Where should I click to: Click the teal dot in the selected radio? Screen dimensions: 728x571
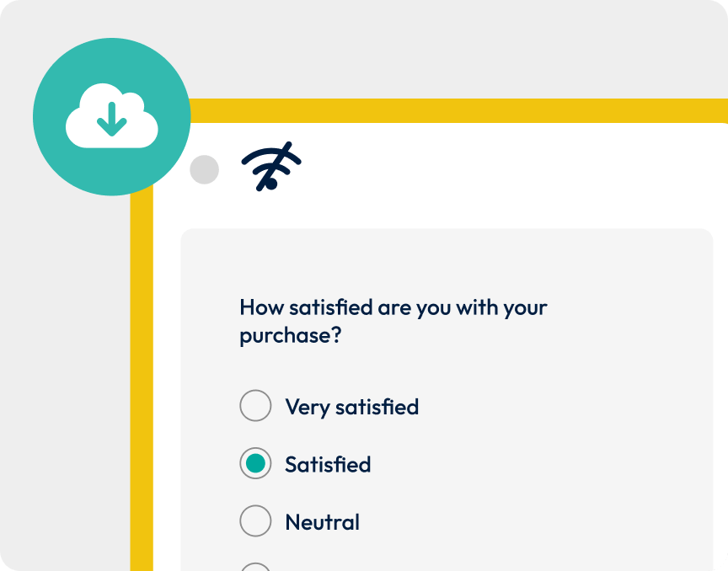pyautogui.click(x=255, y=464)
